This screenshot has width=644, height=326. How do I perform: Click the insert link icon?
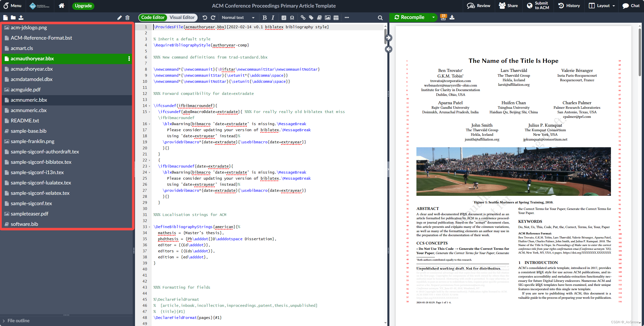point(303,18)
